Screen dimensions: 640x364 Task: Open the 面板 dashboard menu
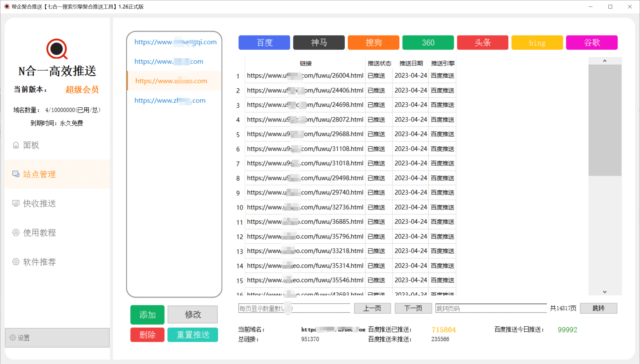pyautogui.click(x=57, y=145)
